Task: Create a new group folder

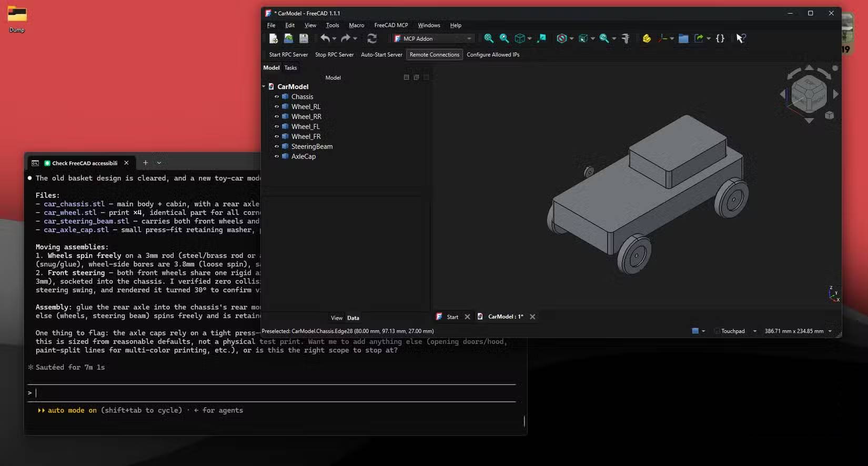Action: [683, 38]
